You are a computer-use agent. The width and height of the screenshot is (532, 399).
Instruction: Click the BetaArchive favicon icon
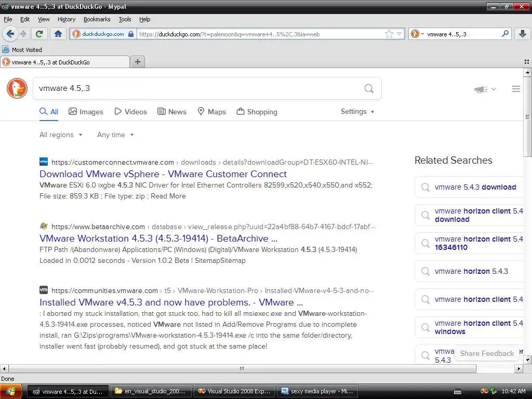pyautogui.click(x=44, y=226)
